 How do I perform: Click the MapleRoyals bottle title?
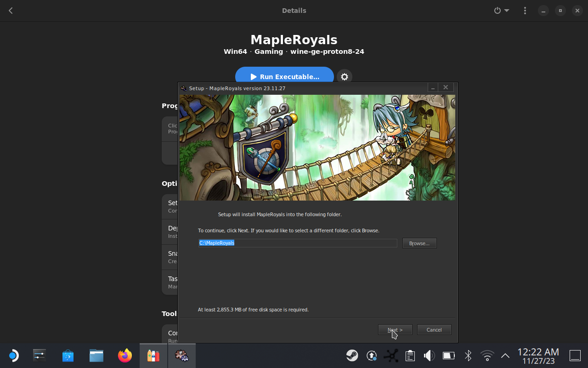point(294,40)
